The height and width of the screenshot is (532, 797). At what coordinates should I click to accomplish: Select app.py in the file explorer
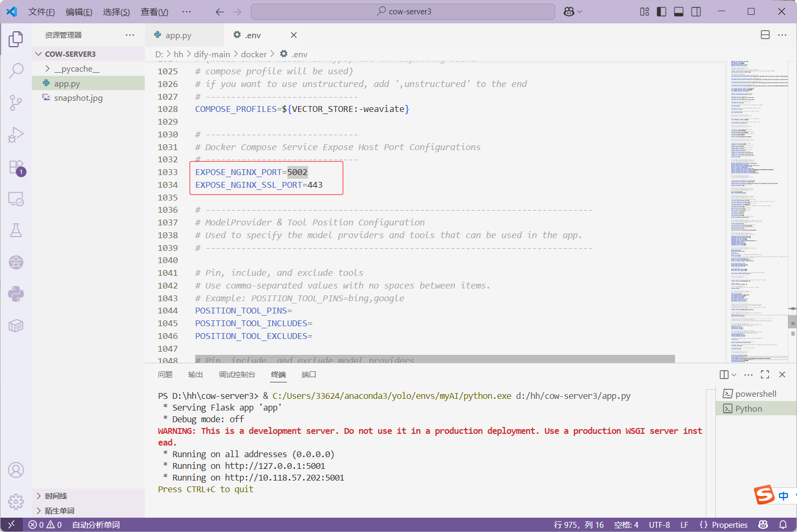[x=88, y=83]
